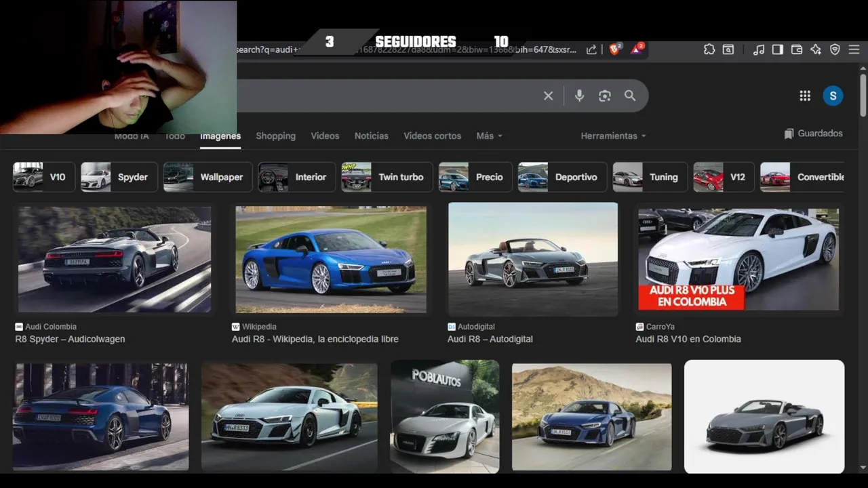
Task: Switch to the Videos cortos tab
Action: pyautogui.click(x=433, y=136)
